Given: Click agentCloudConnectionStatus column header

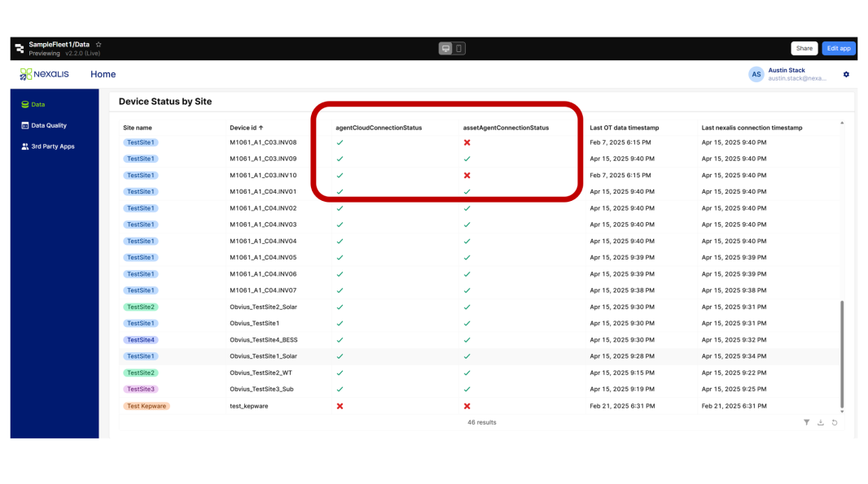Looking at the screenshot, I should point(379,128).
